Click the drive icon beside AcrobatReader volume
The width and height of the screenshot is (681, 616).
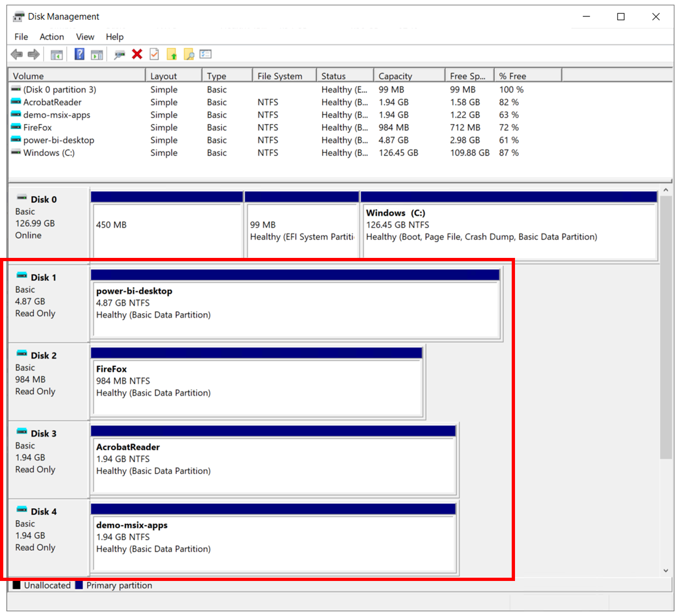point(16,101)
